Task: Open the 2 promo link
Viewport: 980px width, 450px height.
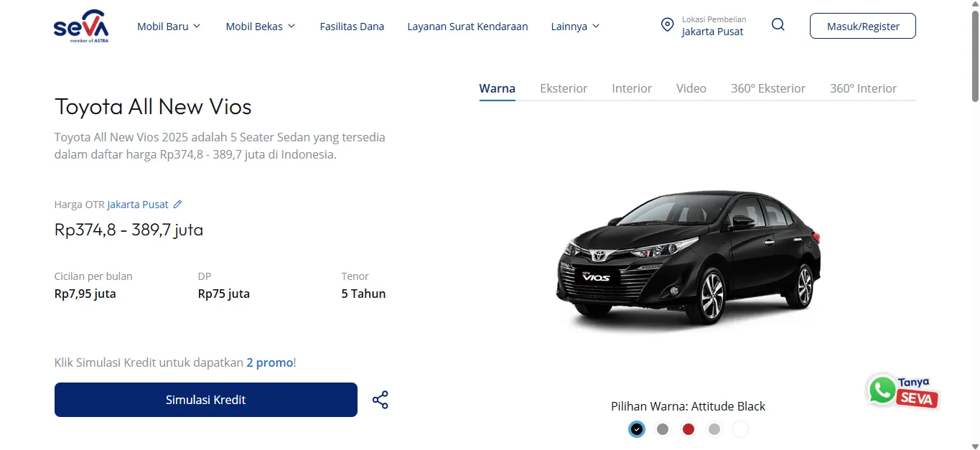Action: [x=270, y=362]
